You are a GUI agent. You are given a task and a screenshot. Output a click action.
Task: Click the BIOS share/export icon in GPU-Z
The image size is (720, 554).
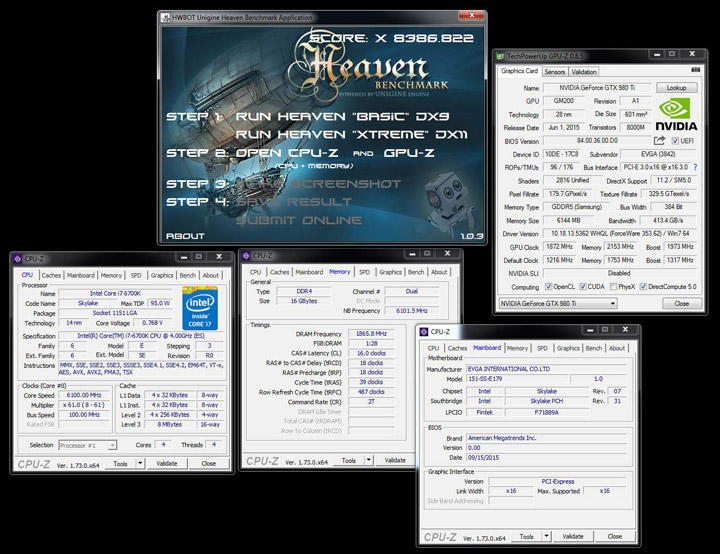[x=659, y=141]
